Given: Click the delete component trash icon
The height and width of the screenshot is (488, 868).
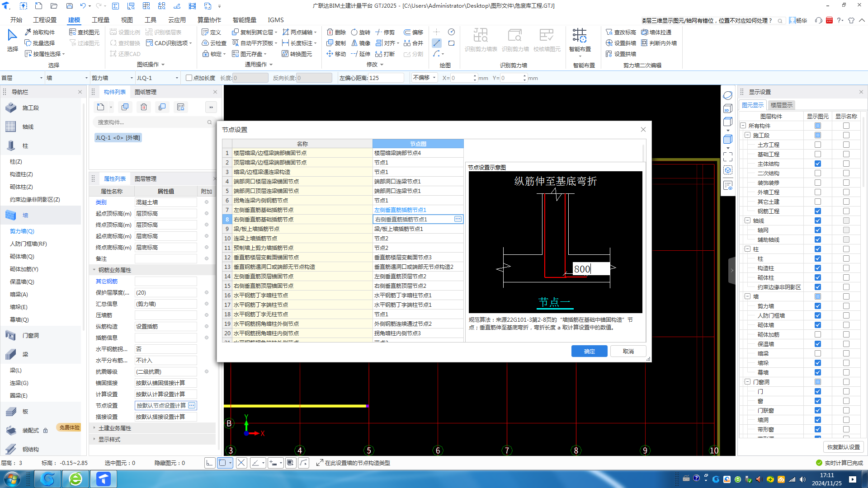Looking at the screenshot, I should click(x=144, y=107).
